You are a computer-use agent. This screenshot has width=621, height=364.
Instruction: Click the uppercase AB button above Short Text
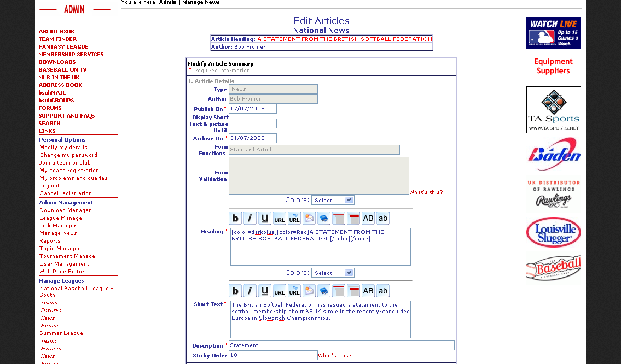click(x=368, y=291)
